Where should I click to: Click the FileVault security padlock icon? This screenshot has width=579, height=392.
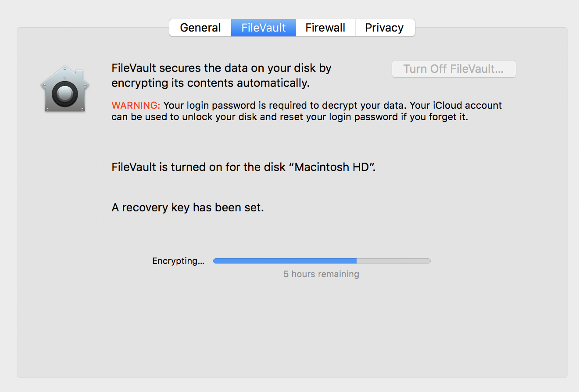[64, 88]
